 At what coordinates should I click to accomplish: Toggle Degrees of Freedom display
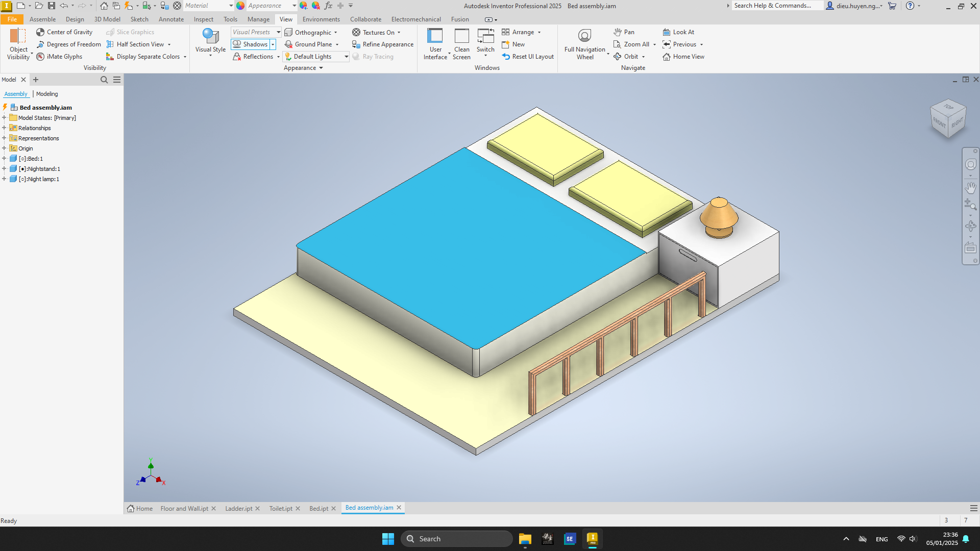(x=68, y=44)
